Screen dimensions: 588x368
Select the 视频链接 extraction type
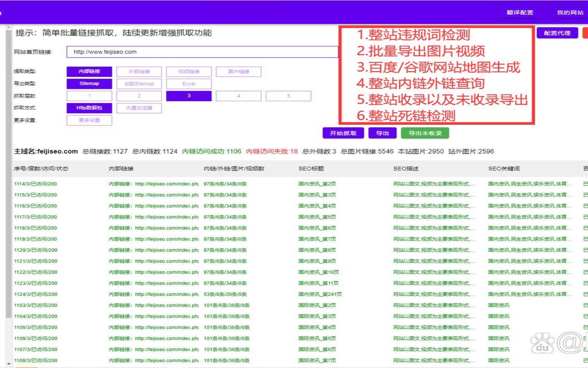189,71
